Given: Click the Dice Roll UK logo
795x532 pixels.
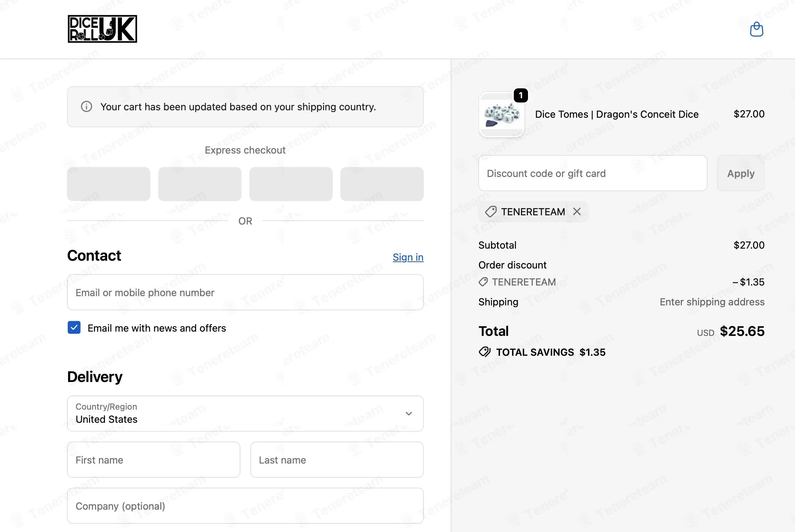Looking at the screenshot, I should pos(102,29).
